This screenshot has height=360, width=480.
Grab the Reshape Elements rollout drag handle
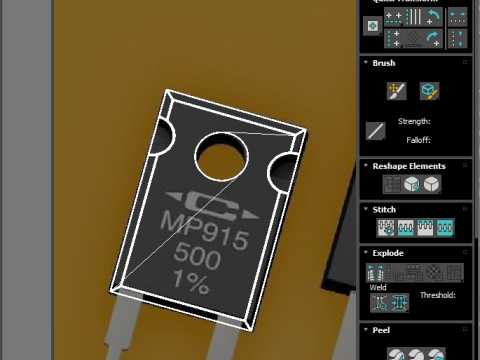(x=465, y=165)
